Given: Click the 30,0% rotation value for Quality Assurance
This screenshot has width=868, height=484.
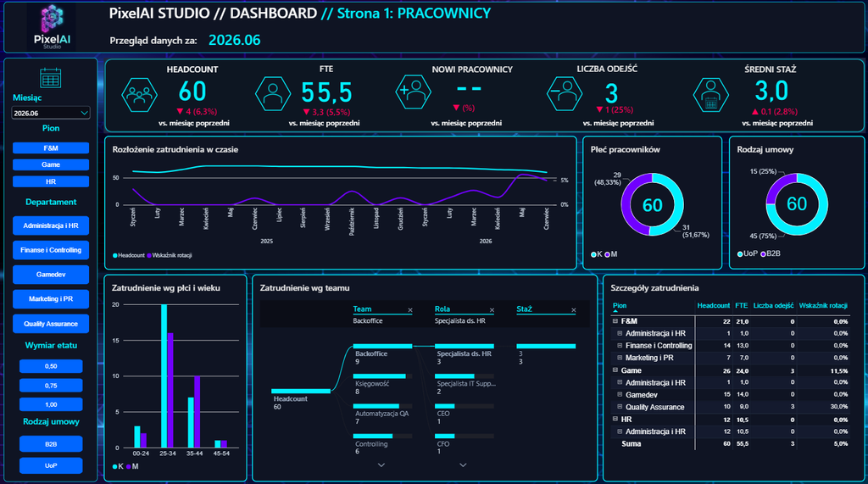Looking at the screenshot, I should 839,407.
